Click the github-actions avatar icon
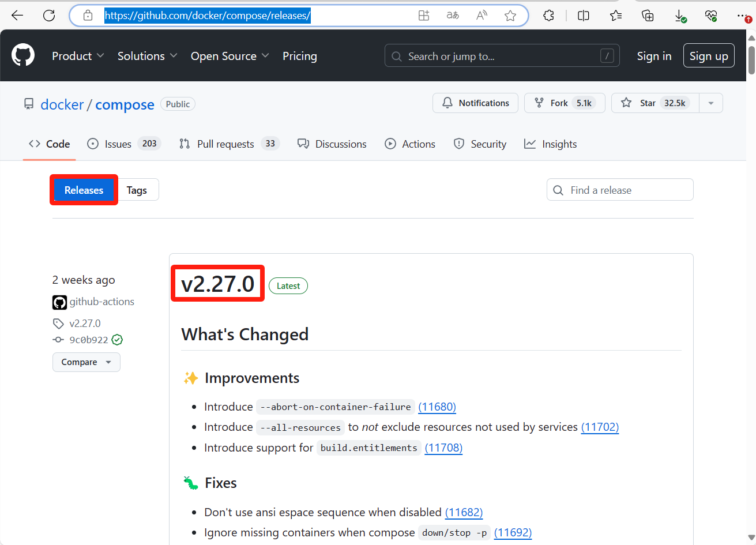756x545 pixels. pyautogui.click(x=59, y=302)
